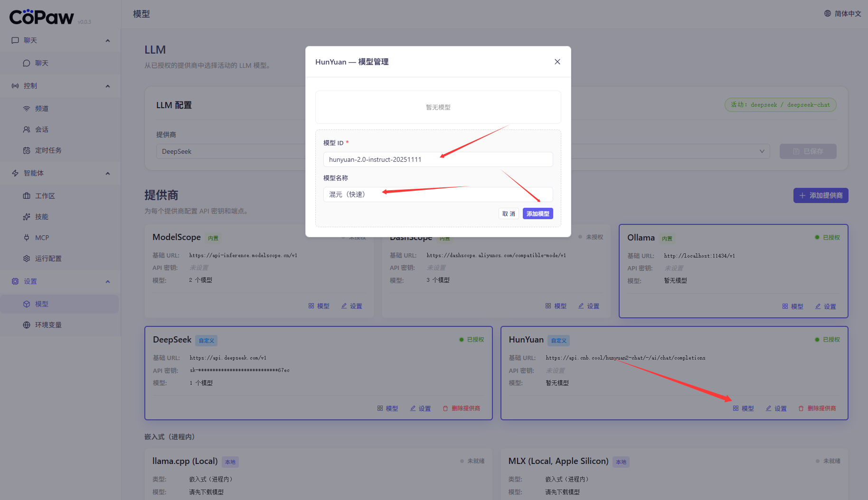The width and height of the screenshot is (868, 500).
Task: Open the 简体中文 language selector
Action: tap(842, 14)
